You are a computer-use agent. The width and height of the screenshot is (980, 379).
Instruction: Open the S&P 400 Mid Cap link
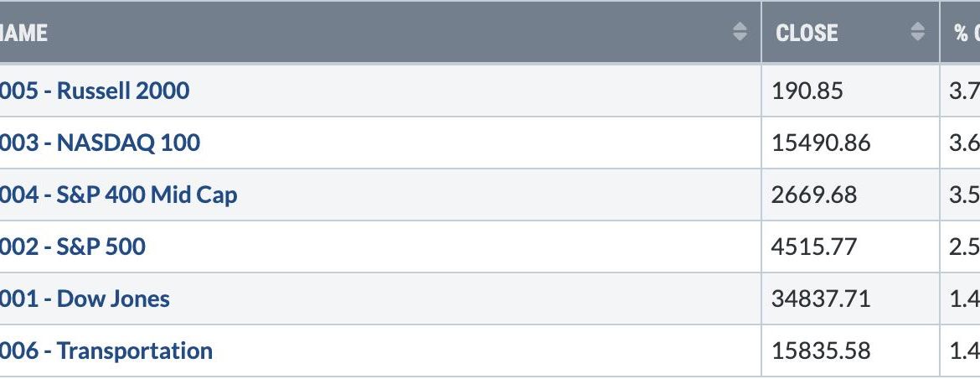tap(119, 195)
